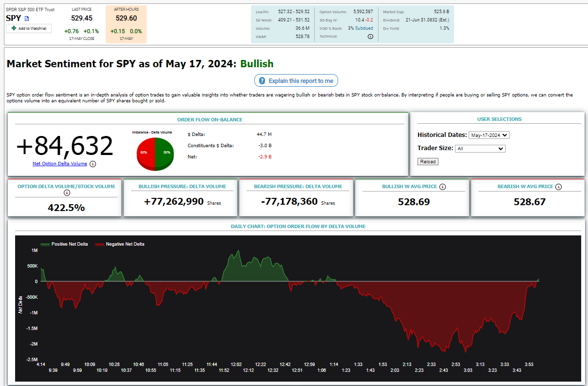Screen dimensions: 588x386
Task: Click the 525.6 B market cap value
Action: [441, 11]
